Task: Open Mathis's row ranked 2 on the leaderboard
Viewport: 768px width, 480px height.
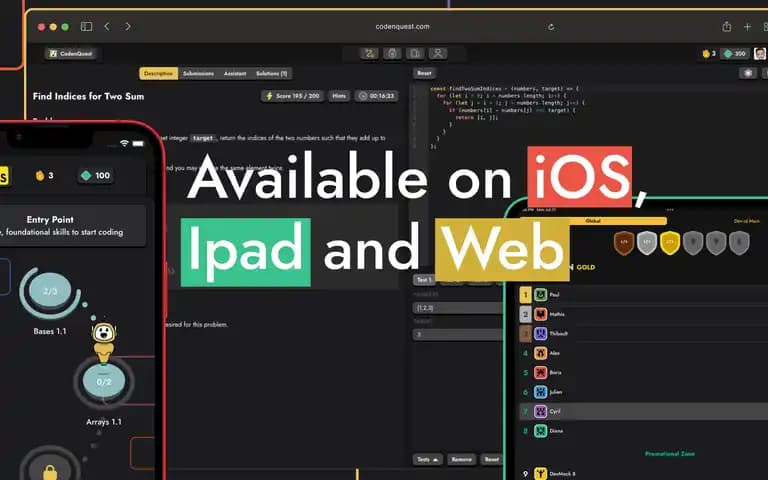Action: click(x=644, y=314)
